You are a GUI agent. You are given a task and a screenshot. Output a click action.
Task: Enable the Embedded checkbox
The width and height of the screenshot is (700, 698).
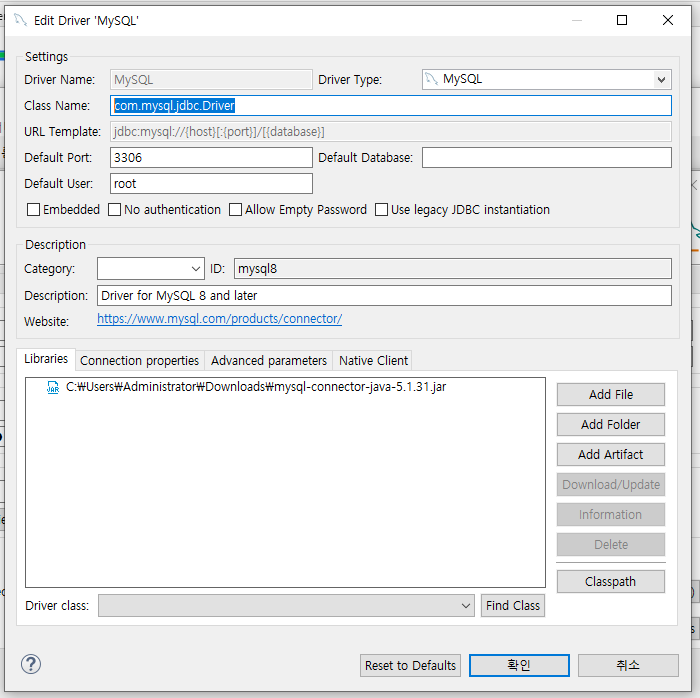point(33,209)
